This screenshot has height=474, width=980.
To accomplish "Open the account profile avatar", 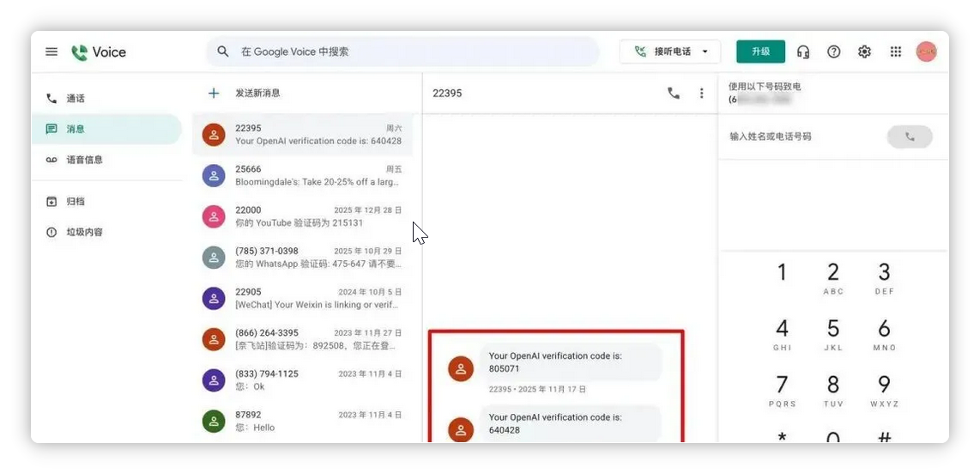I will click(926, 52).
